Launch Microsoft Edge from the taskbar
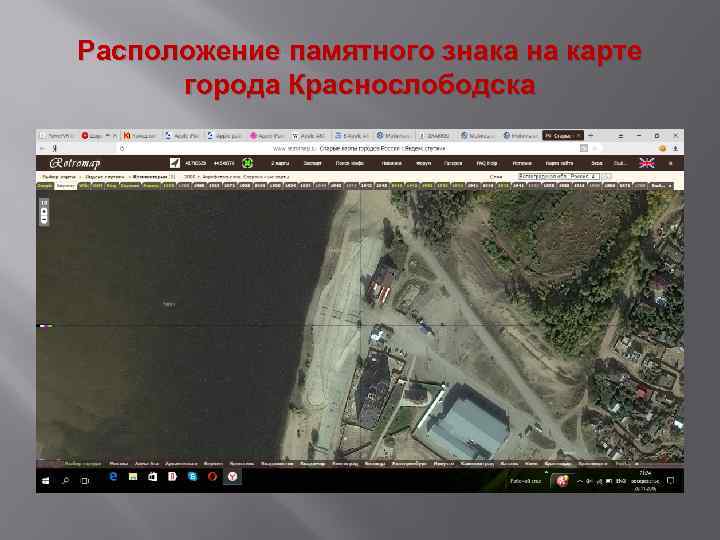Image resolution: width=720 pixels, height=540 pixels. click(x=113, y=477)
